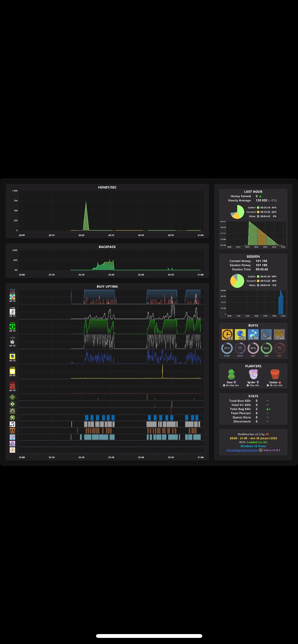Select the orange Cactus planter pot
Viewport: 298px width, 644px height.
pos(275,374)
